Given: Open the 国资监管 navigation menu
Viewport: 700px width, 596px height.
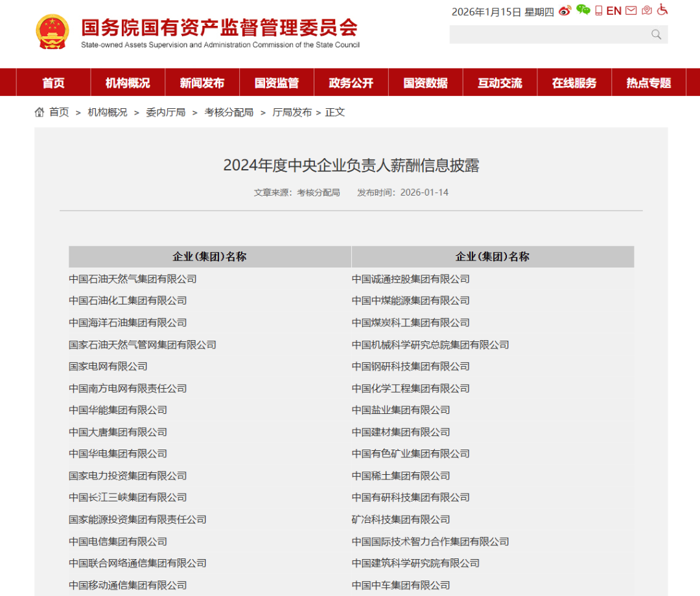Looking at the screenshot, I should (277, 83).
